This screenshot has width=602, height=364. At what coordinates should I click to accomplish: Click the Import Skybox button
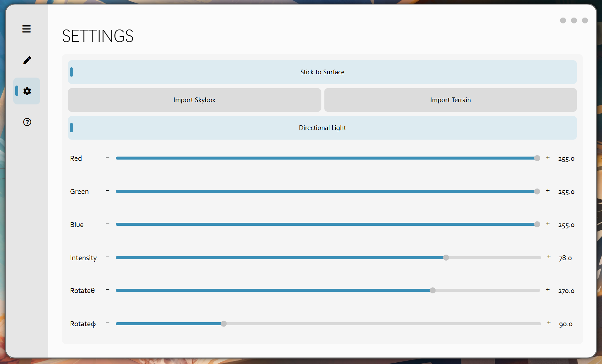[194, 100]
